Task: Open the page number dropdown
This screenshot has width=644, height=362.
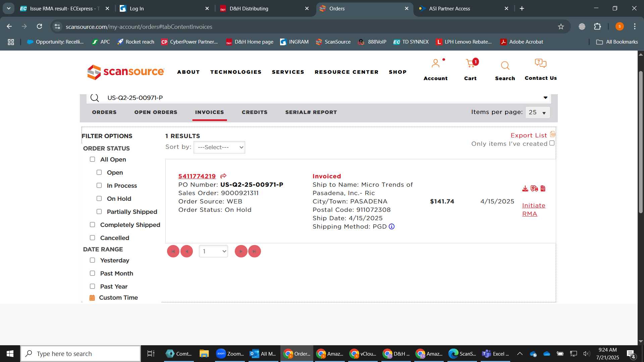Action: [213, 251]
